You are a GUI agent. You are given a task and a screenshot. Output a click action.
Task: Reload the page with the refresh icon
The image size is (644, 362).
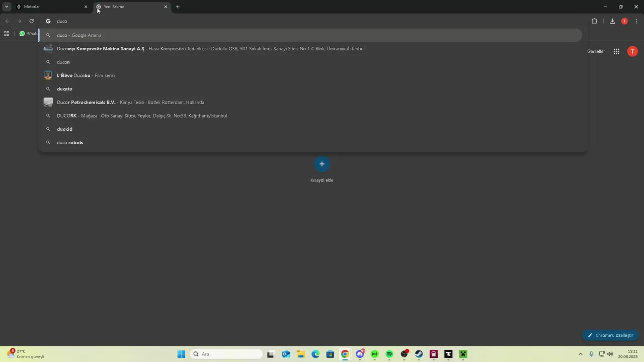[31, 21]
